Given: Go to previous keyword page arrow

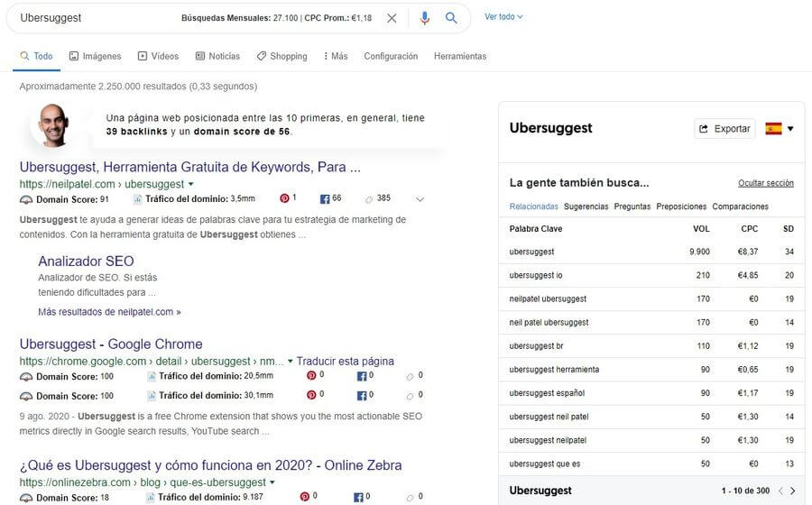Looking at the screenshot, I should [780, 491].
